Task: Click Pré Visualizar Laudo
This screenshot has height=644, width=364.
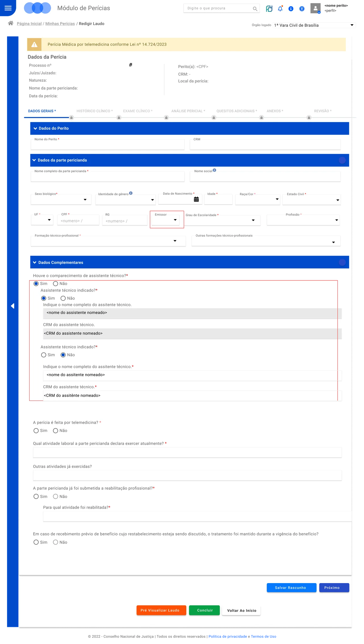Action: click(x=161, y=610)
